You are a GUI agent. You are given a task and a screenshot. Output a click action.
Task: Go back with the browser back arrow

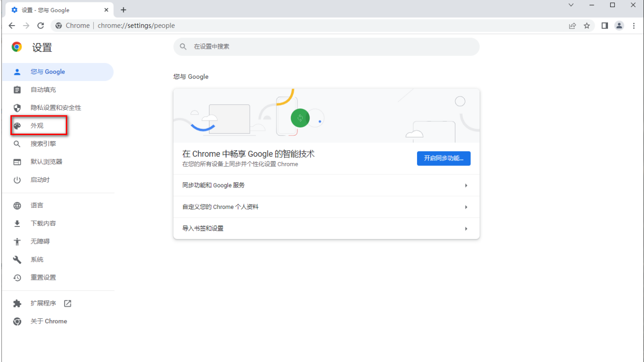click(x=12, y=26)
